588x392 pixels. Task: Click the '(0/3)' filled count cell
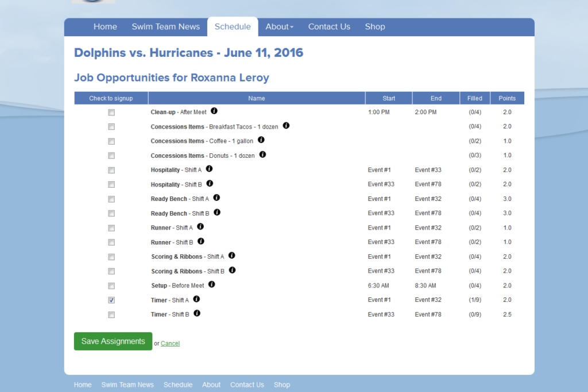(475, 155)
